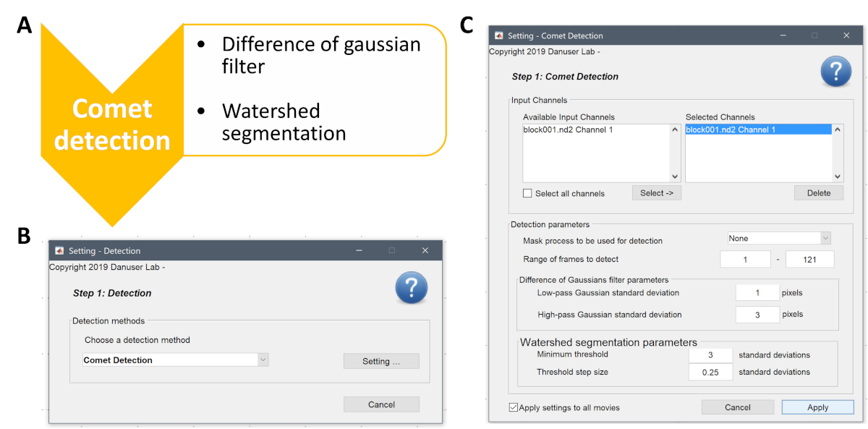868x429 pixels.
Task: Click MATLAB icon in Comet Detection title bar
Action: (x=498, y=35)
